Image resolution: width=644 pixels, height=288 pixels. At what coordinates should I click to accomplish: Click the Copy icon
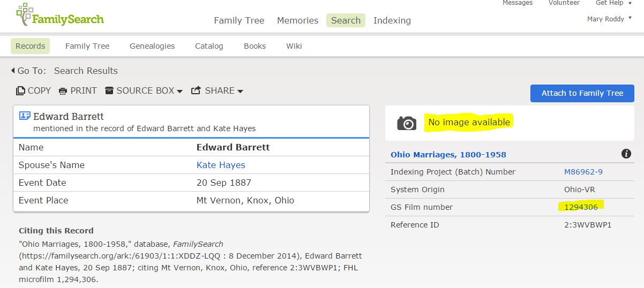[x=20, y=91]
